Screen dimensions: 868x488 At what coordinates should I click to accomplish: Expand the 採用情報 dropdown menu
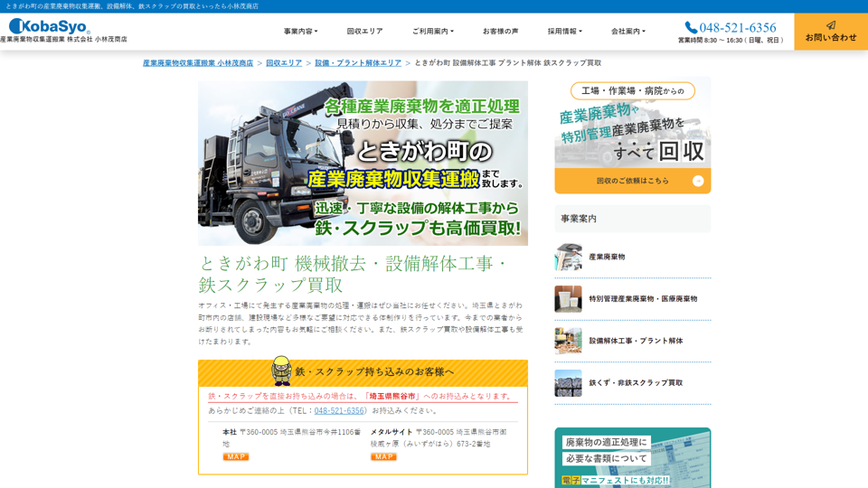click(564, 32)
